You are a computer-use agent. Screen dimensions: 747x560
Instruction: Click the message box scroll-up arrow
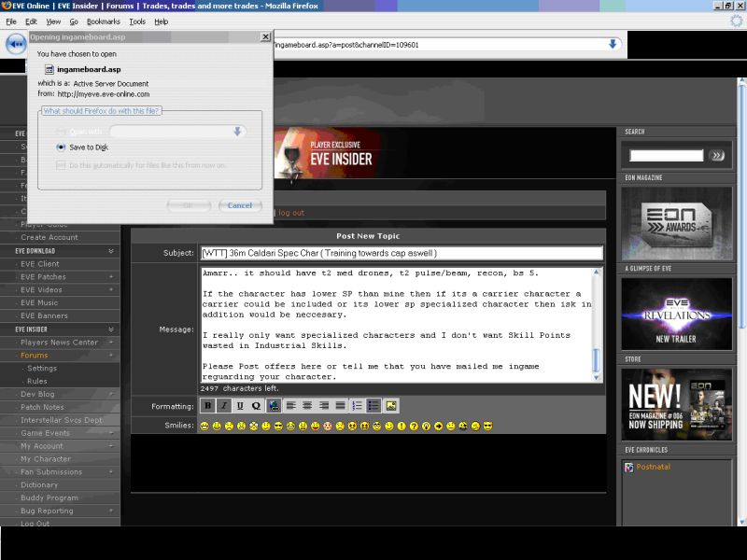[596, 273]
